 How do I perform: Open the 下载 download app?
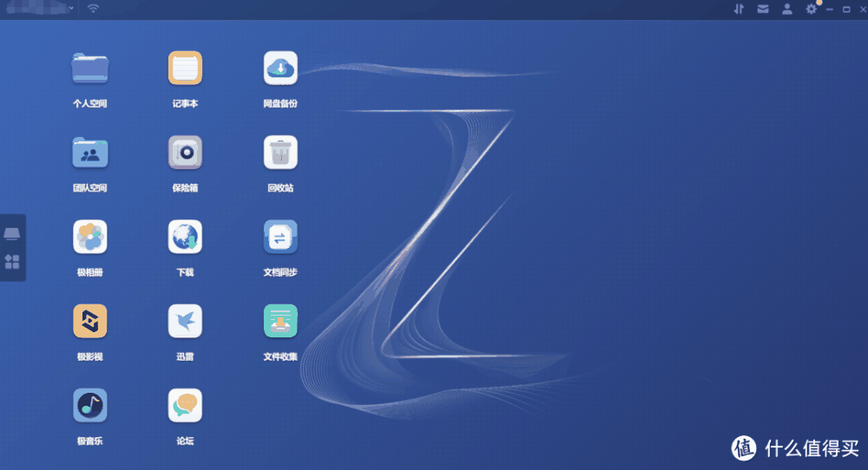point(185,237)
